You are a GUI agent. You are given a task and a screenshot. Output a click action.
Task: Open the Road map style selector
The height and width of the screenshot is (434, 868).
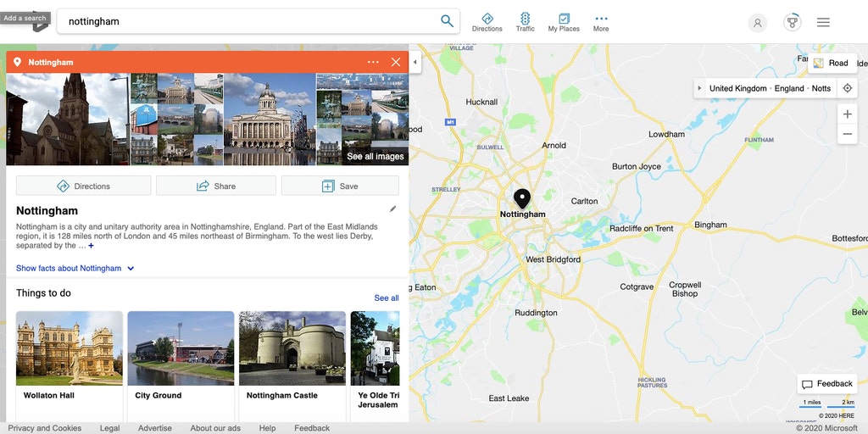coord(832,64)
